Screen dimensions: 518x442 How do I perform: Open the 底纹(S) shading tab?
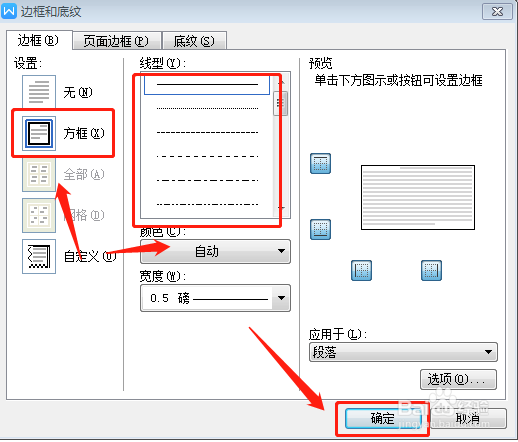coord(195,41)
